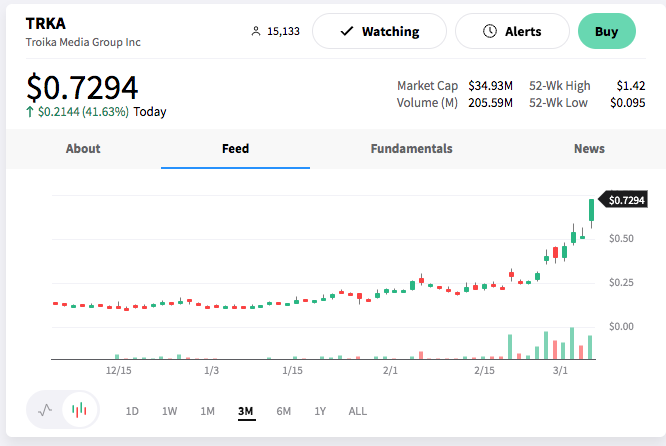This screenshot has width=666, height=446.
Task: Choose the 1Y chart range
Action: 320,411
